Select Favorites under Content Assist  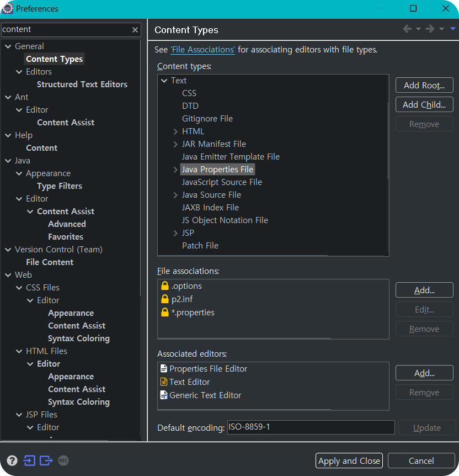[66, 236]
